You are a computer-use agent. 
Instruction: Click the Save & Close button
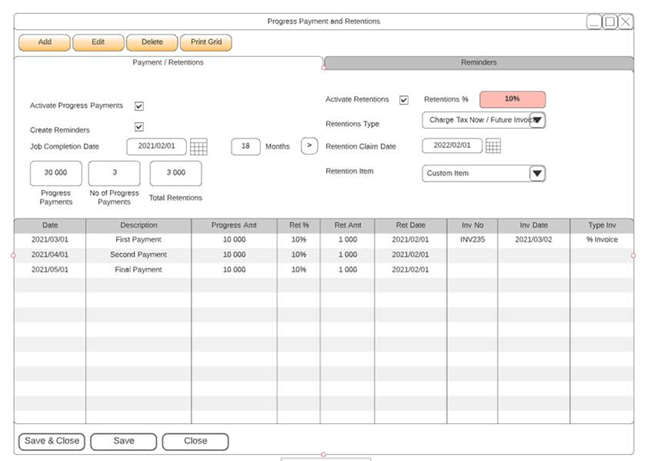point(51,441)
